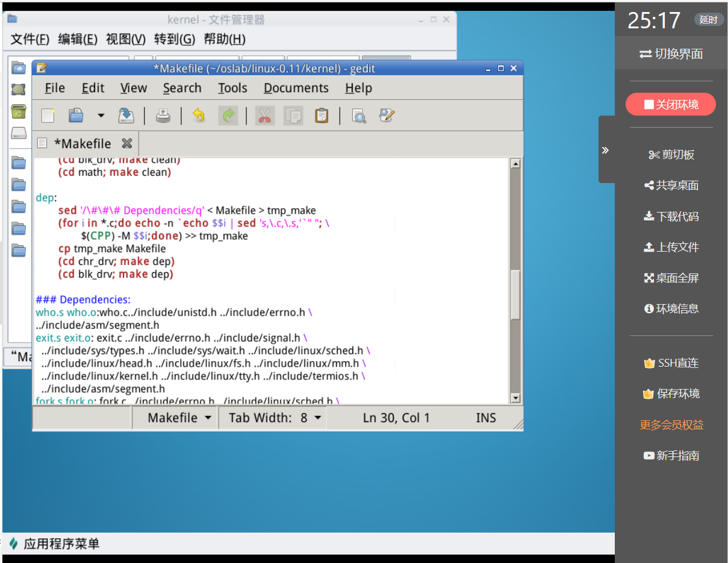This screenshot has height=563, width=728.
Task: Click the 切换界面 button
Action: point(671,54)
